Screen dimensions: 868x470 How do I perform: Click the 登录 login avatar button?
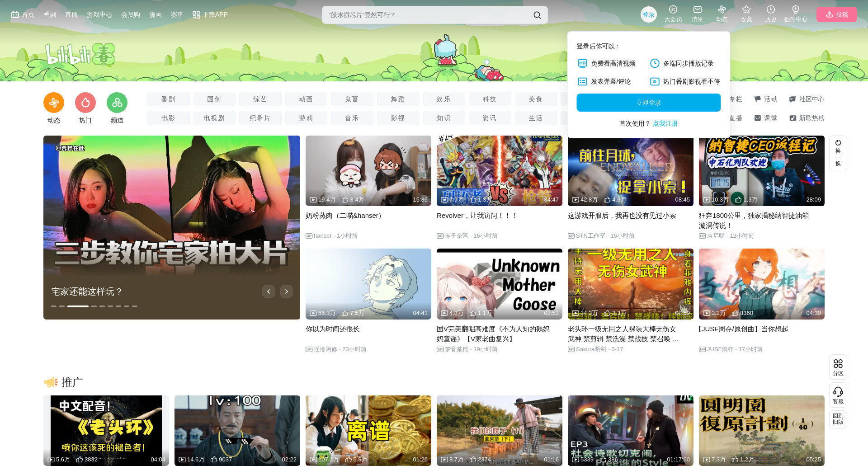pos(649,14)
